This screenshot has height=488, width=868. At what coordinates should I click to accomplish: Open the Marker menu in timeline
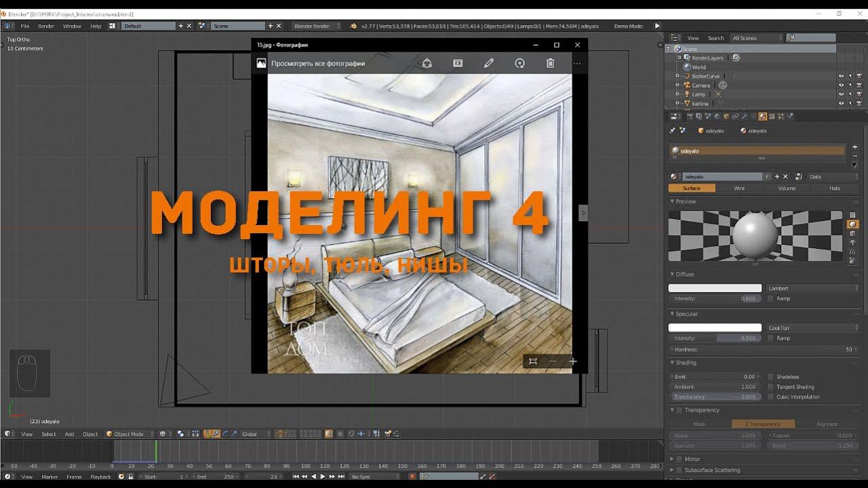pos(50,476)
